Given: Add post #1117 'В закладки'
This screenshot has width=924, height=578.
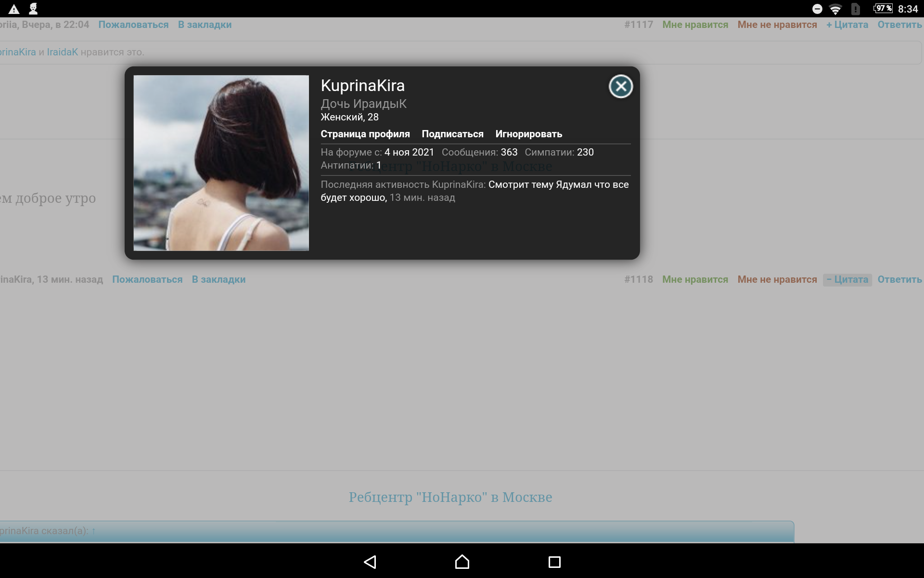Looking at the screenshot, I should 205,25.
